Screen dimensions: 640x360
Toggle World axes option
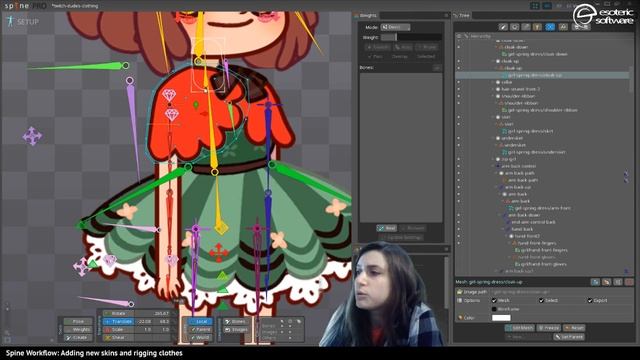click(x=200, y=338)
